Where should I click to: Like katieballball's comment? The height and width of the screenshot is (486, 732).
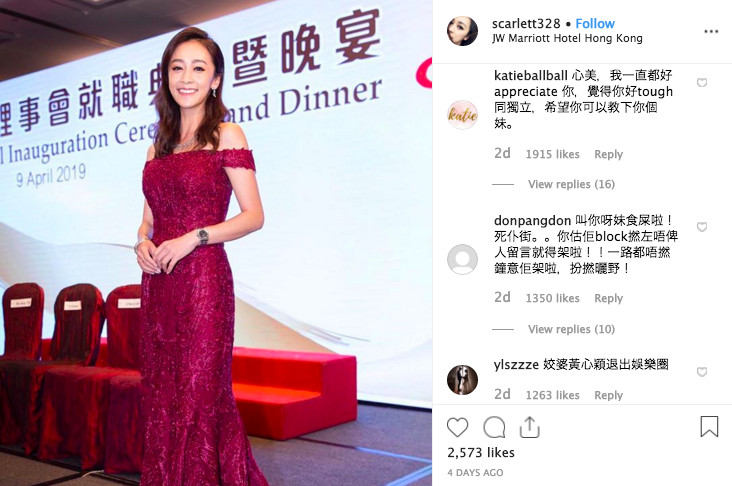click(x=702, y=83)
